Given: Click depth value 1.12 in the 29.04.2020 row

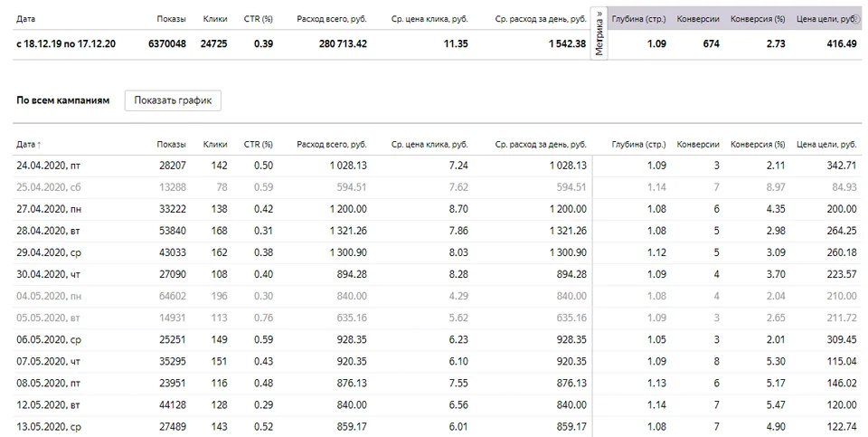Looking at the screenshot, I should click(656, 252).
